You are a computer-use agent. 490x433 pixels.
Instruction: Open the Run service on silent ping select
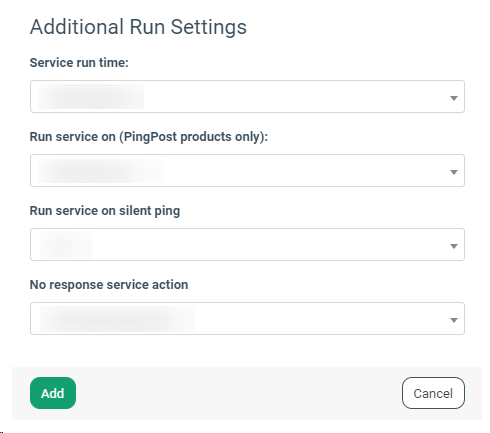(247, 244)
